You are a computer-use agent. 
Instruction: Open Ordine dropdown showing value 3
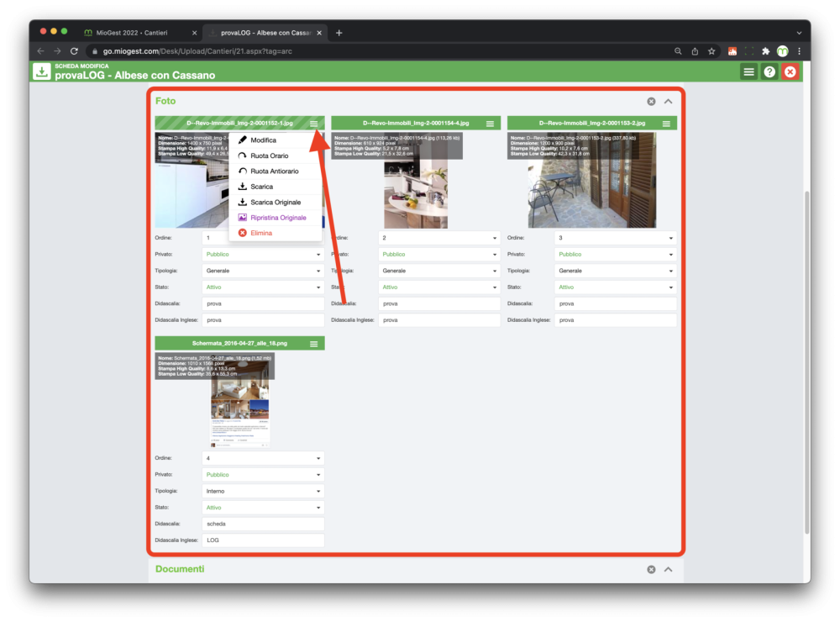click(615, 238)
